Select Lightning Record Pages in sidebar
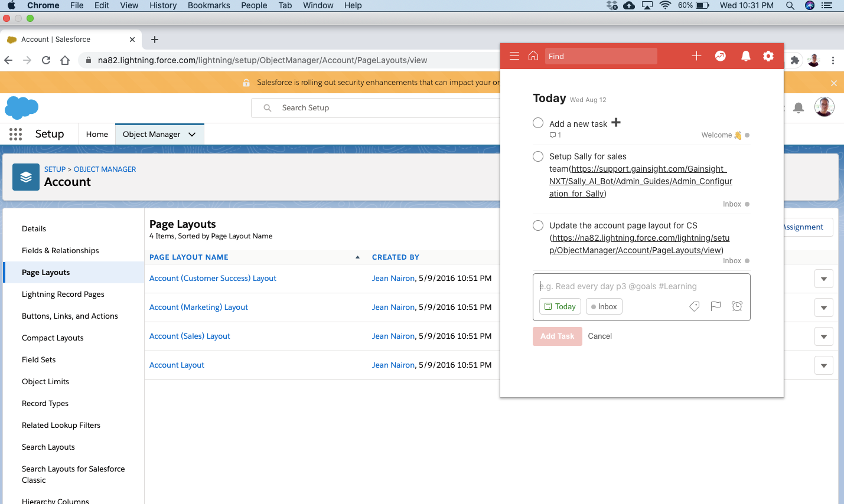The image size is (844, 504). [x=63, y=294]
